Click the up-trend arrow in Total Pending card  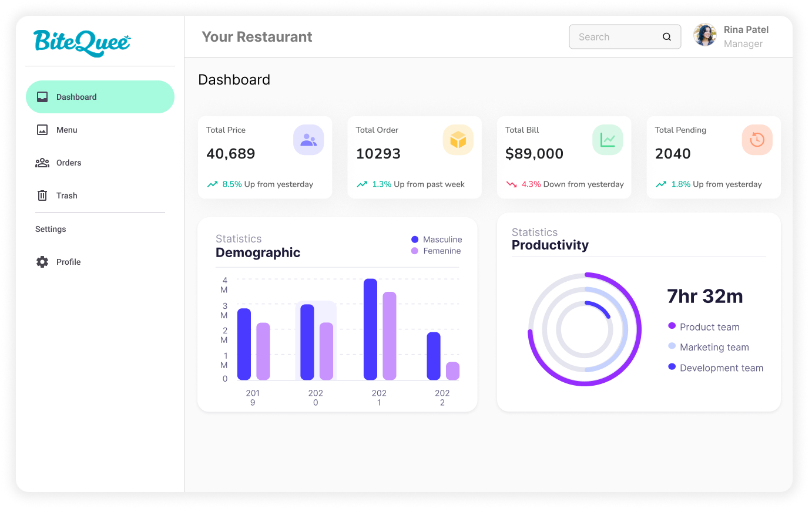(x=661, y=184)
